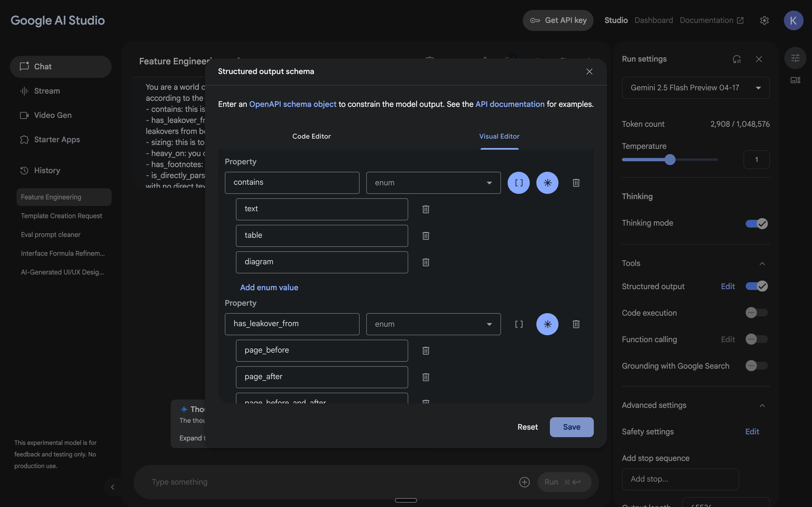812x507 pixels.
Task: Open the account avatar K
Action: click(793, 20)
